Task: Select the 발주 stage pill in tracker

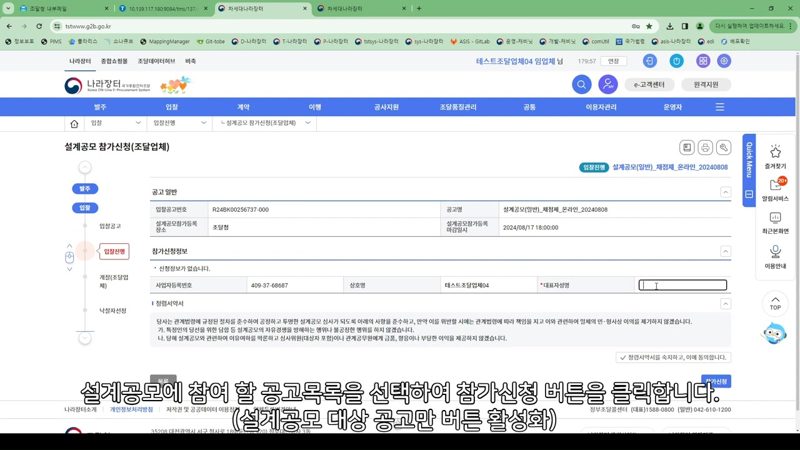Action: click(x=85, y=189)
